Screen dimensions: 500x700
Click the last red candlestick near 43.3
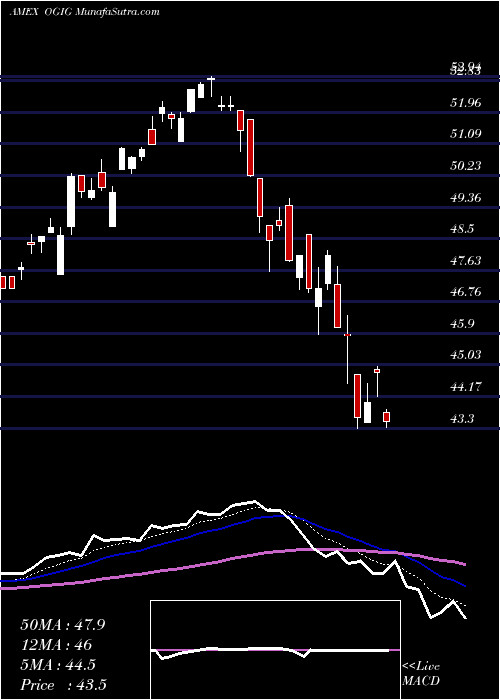point(387,417)
